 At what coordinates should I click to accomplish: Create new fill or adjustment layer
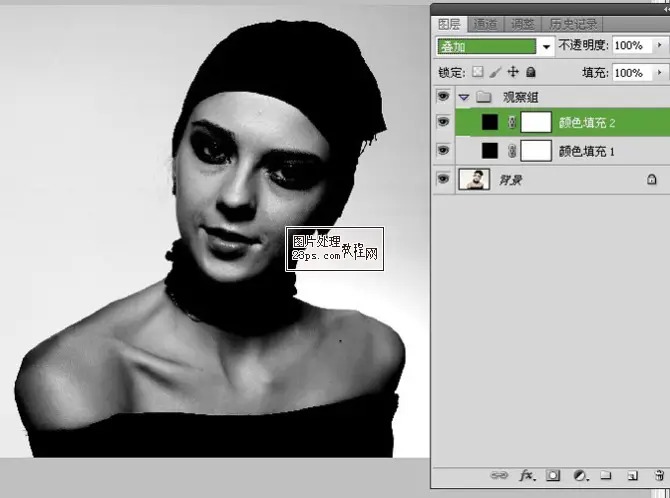click(580, 475)
